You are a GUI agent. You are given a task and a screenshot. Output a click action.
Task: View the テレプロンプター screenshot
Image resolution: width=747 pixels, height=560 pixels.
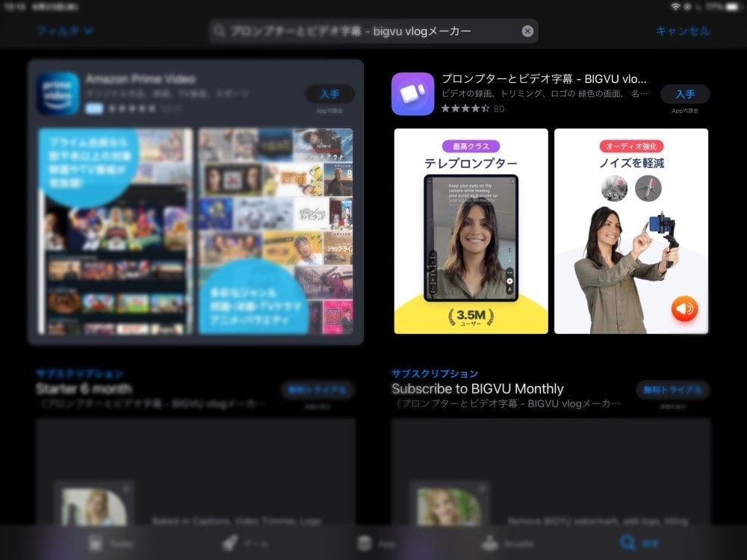pyautogui.click(x=471, y=231)
